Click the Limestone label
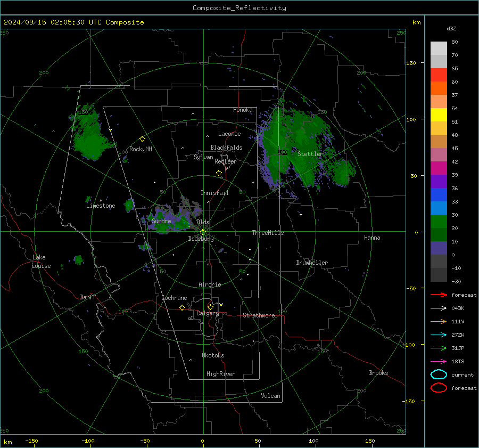The width and height of the screenshot is (479, 448). (x=101, y=206)
